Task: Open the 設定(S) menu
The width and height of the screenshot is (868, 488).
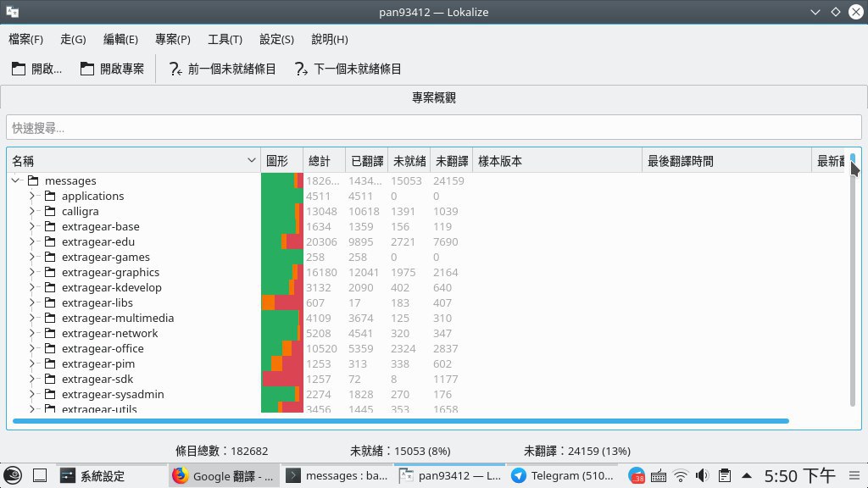Action: 277,39
